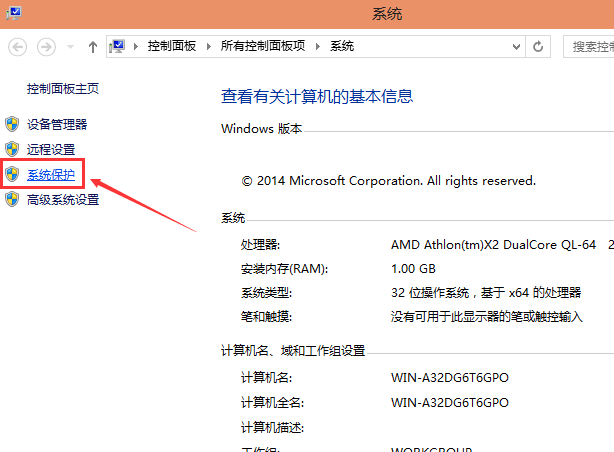The width and height of the screenshot is (614, 452).
Task: Click the computer icon in address bar
Action: click(x=117, y=46)
